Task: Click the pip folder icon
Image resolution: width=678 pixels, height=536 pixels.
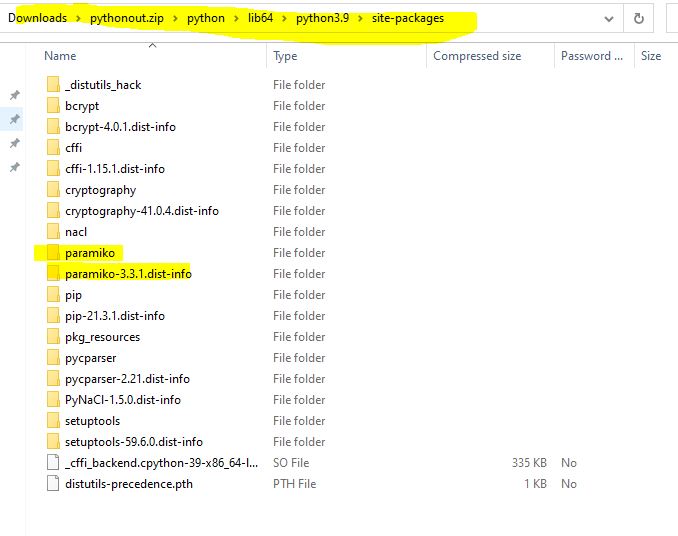Action: pos(53,295)
